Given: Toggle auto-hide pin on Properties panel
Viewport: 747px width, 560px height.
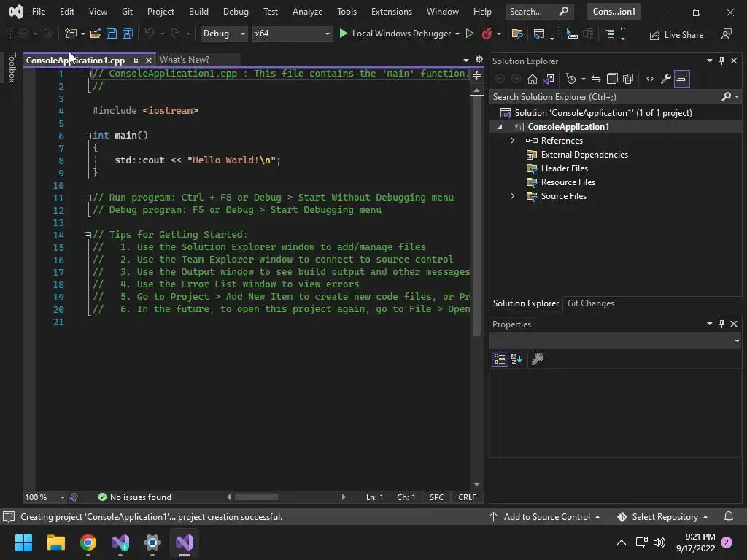Looking at the screenshot, I should [x=721, y=324].
